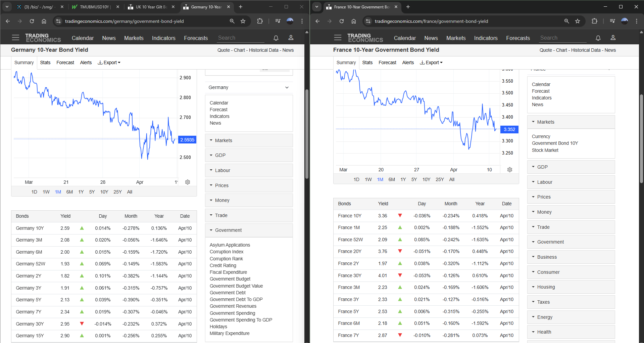Expand Labour section in Germany sidebar
The image size is (644, 343).
249,170
